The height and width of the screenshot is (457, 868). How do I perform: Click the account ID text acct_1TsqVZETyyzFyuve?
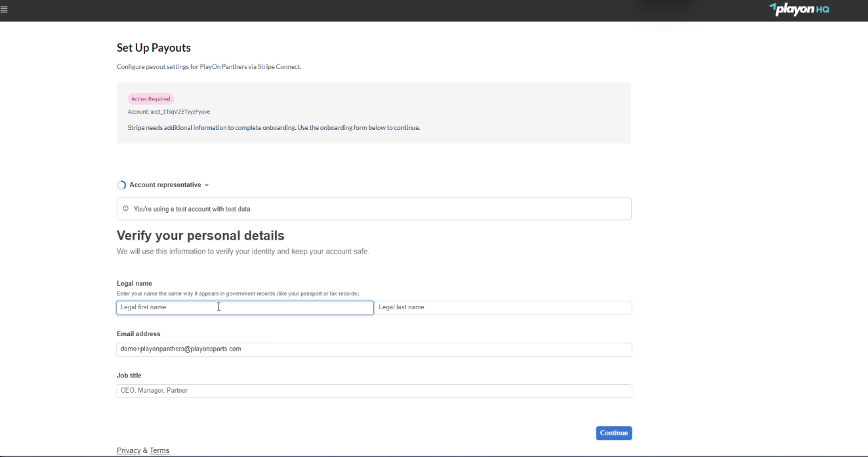click(180, 112)
